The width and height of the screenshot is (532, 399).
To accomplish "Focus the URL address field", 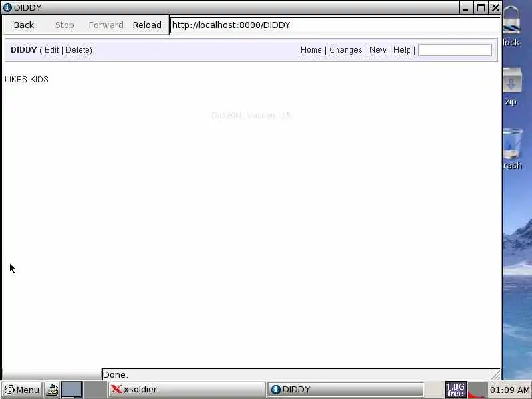I will [335, 25].
